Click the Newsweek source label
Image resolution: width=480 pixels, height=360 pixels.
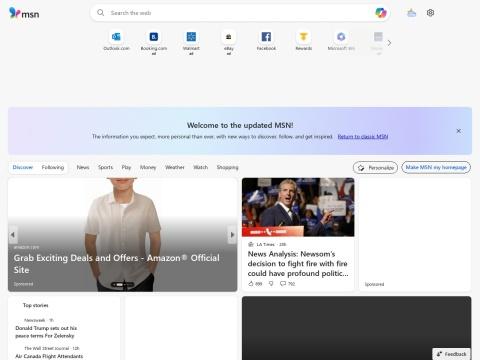pyautogui.click(x=35, y=320)
